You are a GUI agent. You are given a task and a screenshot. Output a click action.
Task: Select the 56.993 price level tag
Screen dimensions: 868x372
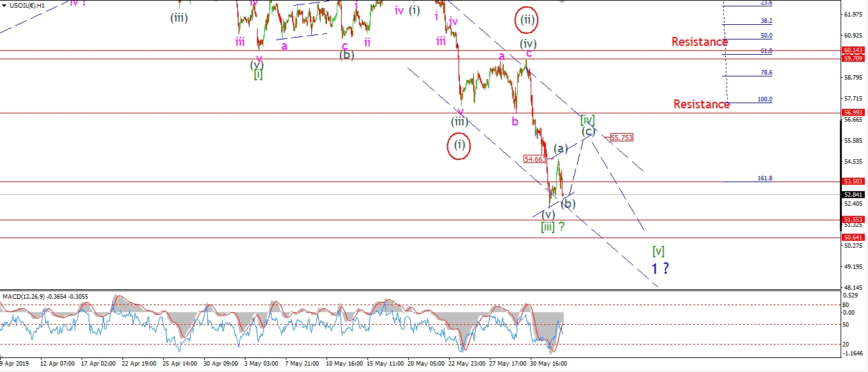click(x=853, y=113)
